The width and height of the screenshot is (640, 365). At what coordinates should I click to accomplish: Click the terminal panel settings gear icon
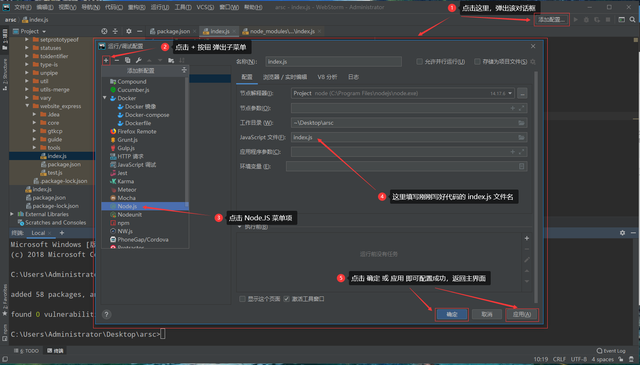click(x=622, y=232)
